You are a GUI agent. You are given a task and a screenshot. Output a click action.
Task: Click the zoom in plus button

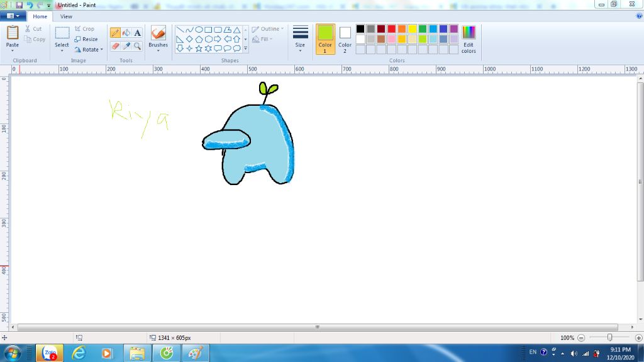point(639,337)
